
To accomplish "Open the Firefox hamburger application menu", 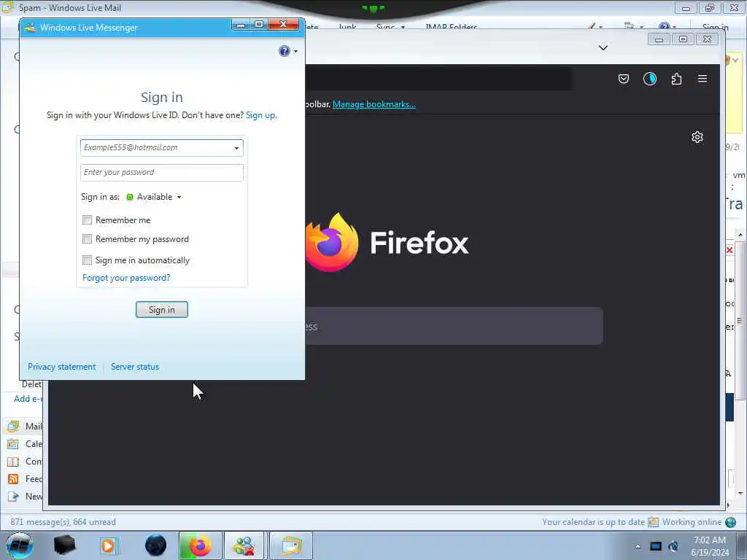I will point(703,79).
